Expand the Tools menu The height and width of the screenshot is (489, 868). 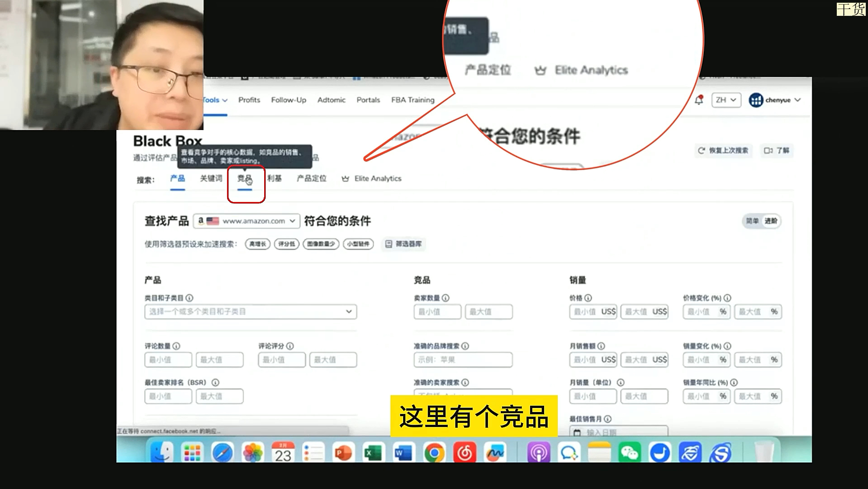coord(215,100)
